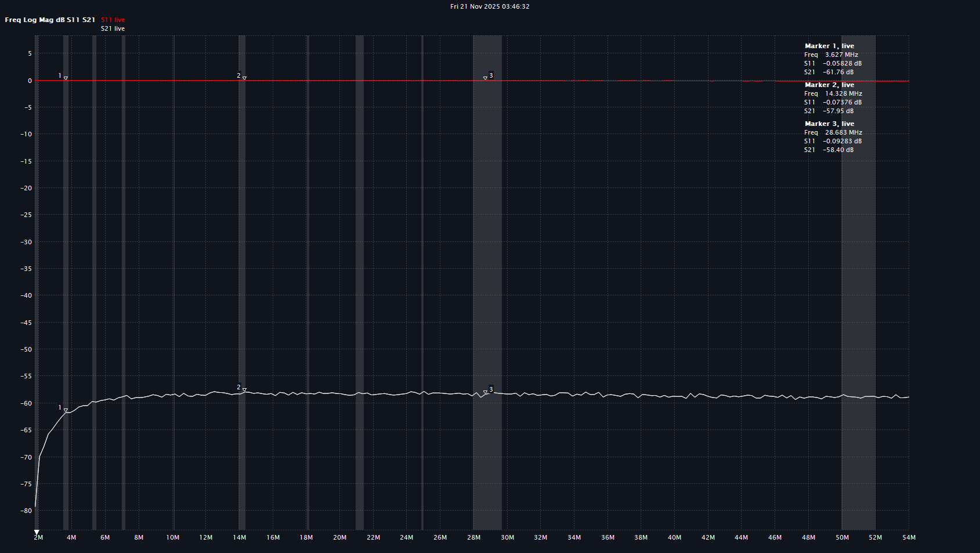Click the "Freq Log Mag dB S11 S21" title
The height and width of the screenshot is (553, 980).
tap(50, 20)
